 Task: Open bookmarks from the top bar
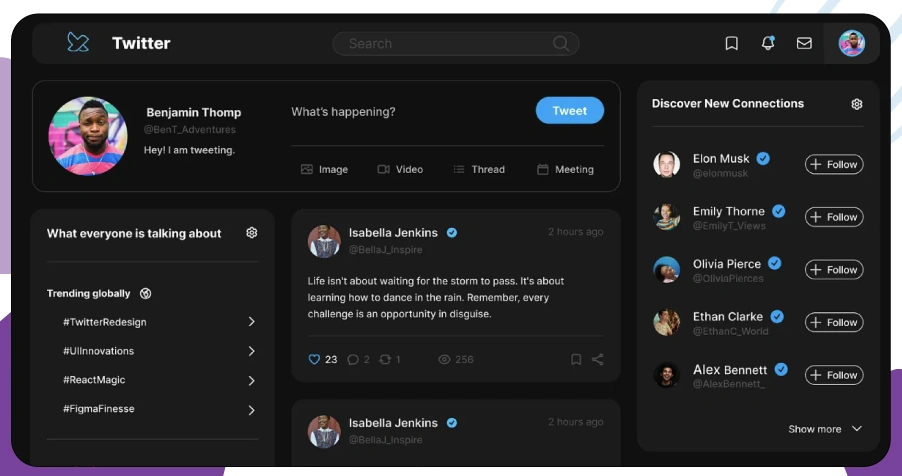coord(731,43)
